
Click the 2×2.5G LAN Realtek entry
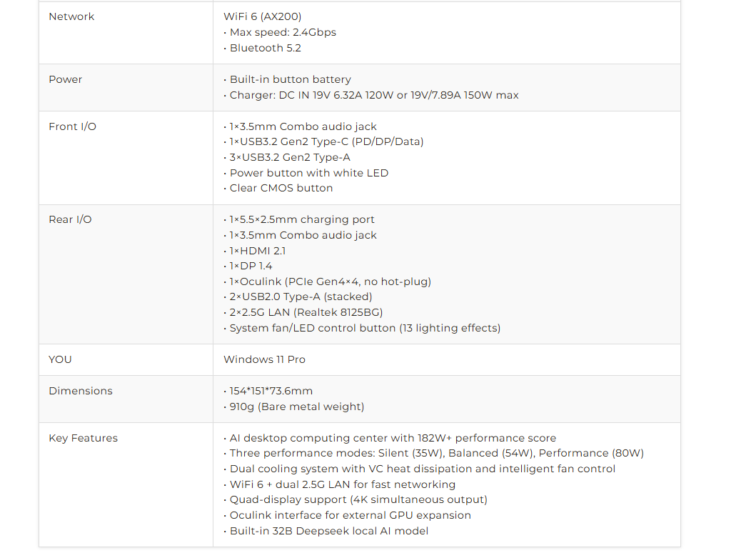point(303,312)
